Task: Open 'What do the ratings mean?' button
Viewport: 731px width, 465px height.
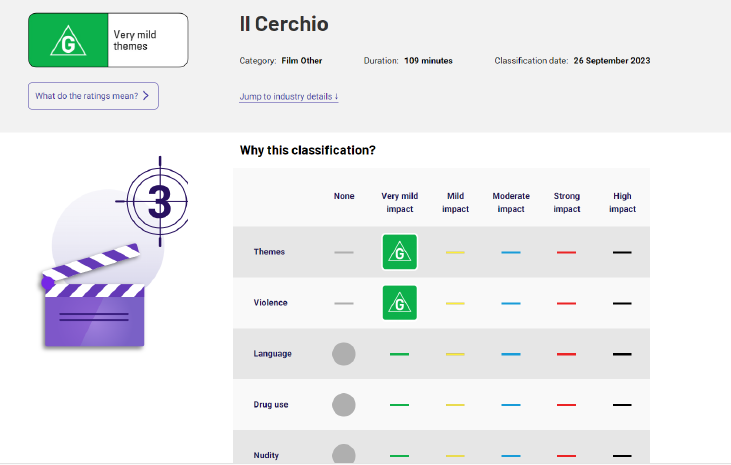Action: 93,96
